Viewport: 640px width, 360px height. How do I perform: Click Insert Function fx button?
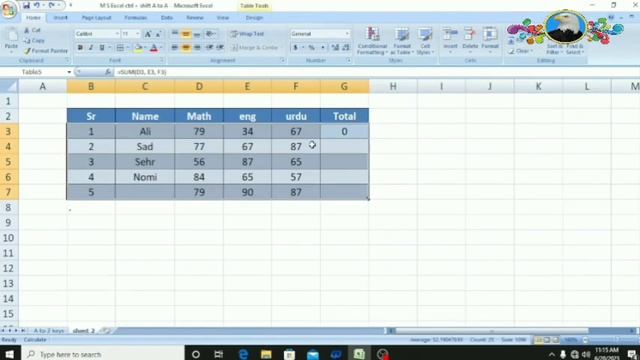pyautogui.click(x=108, y=72)
